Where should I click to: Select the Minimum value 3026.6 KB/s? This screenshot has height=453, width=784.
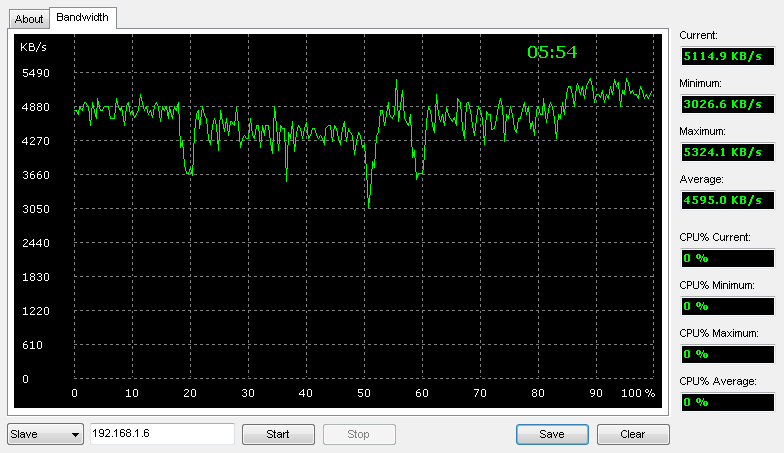click(728, 104)
